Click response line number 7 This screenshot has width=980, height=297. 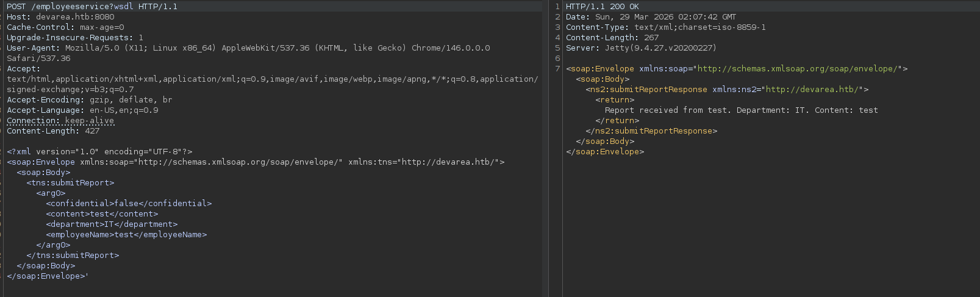pyautogui.click(x=557, y=69)
